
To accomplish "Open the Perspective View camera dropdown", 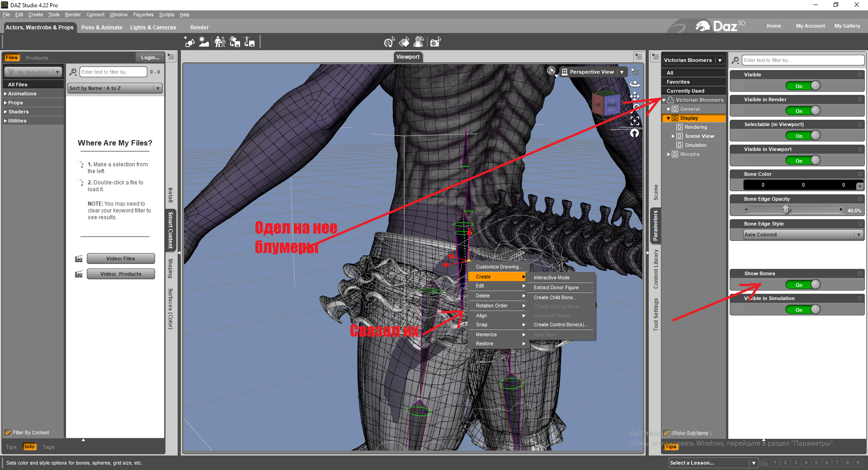I will tap(594, 72).
